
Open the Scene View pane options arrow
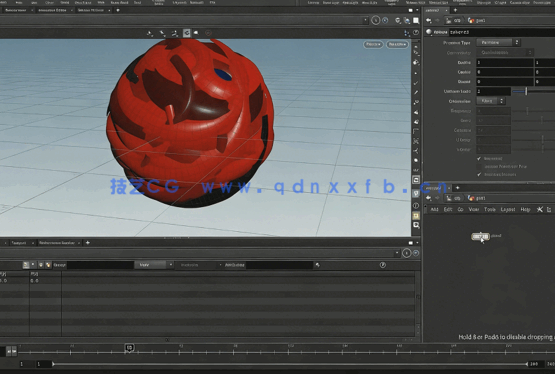coord(417,10)
